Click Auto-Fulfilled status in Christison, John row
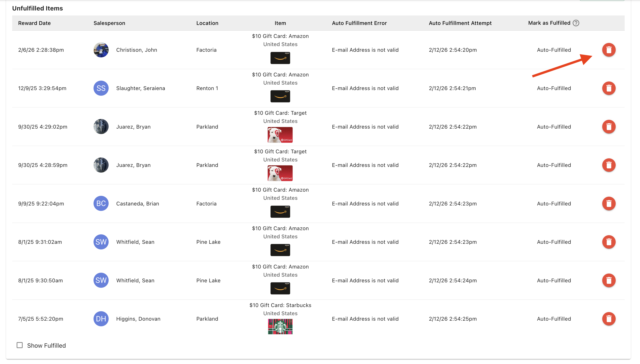Image resolution: width=640 pixels, height=364 pixels. click(x=554, y=50)
